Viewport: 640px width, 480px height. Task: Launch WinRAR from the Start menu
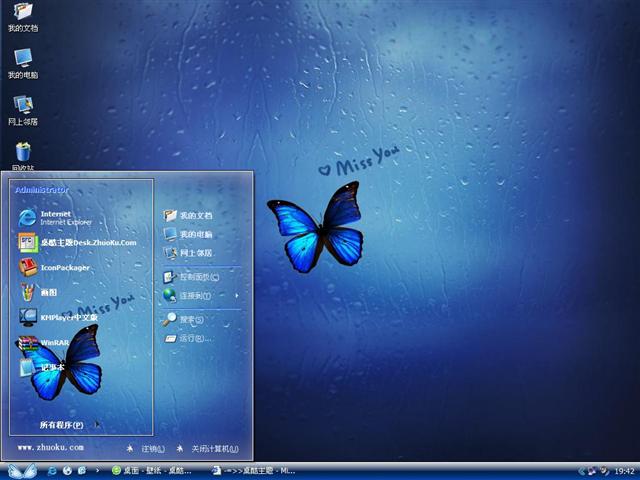coord(43,343)
